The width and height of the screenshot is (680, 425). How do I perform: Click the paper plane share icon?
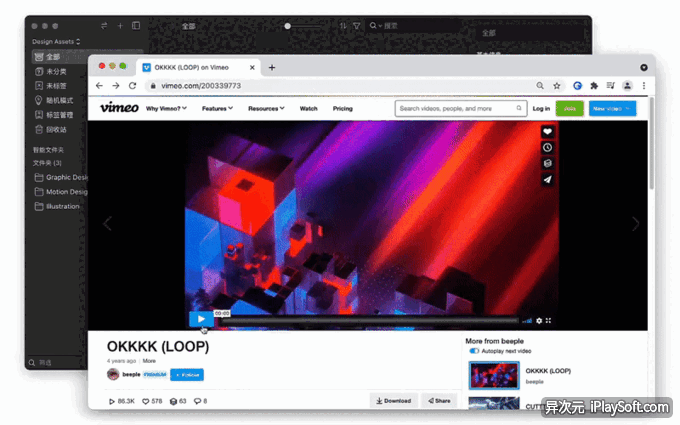[547, 180]
